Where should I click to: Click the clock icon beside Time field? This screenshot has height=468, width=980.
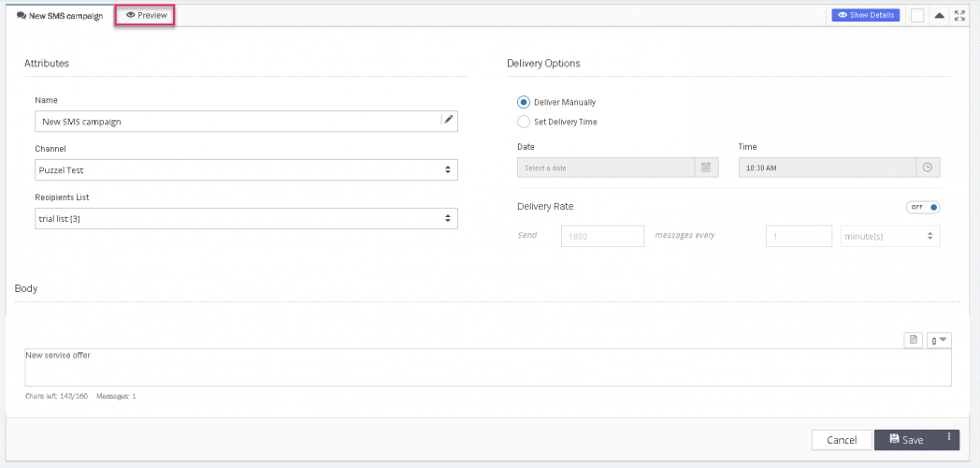click(x=927, y=168)
